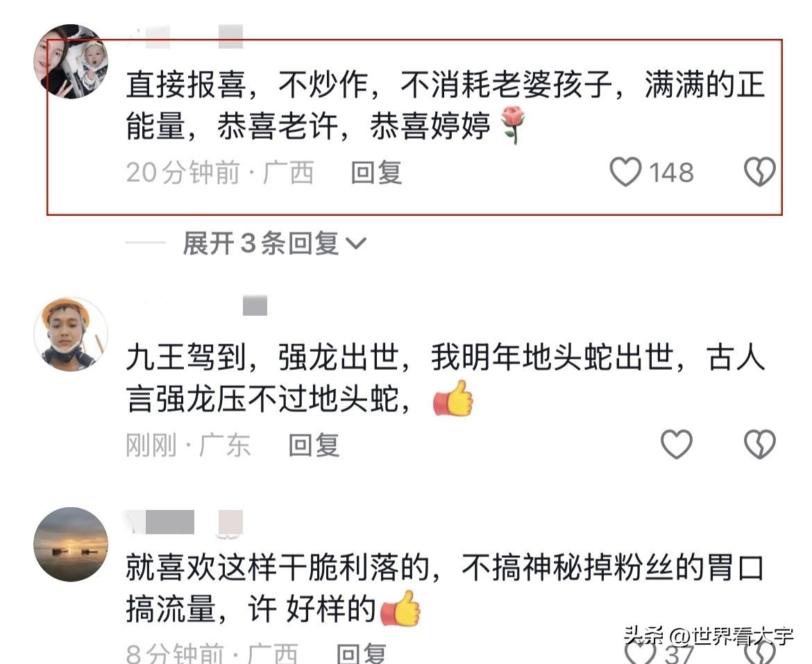Viewport: 812px width, 664px height.
Task: Like the comment with 37 likes
Action: (641, 653)
